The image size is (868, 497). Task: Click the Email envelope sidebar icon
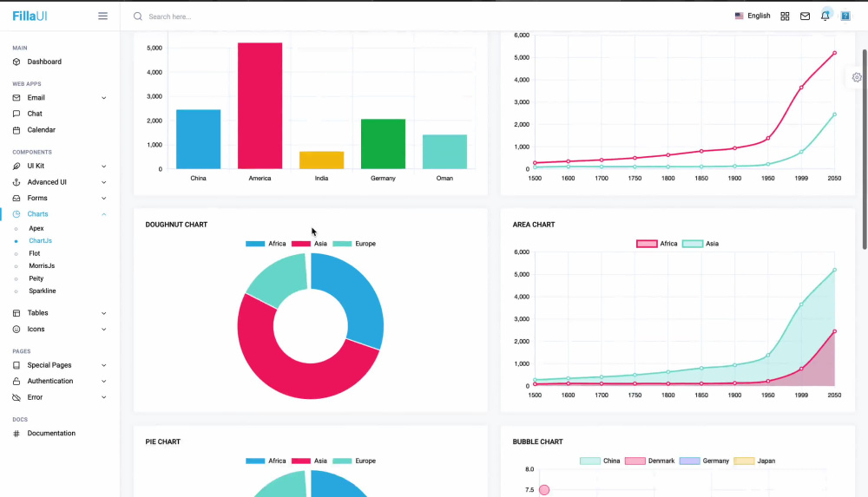coord(16,98)
